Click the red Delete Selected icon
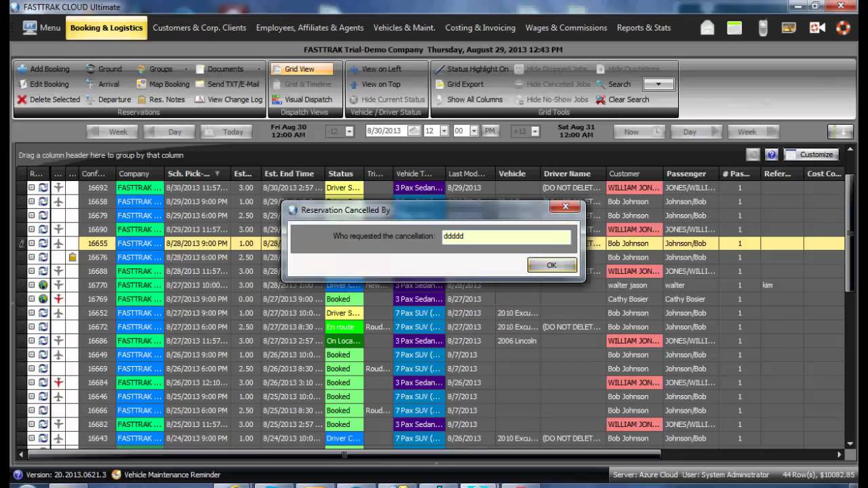This screenshot has height=488, width=868. click(22, 100)
